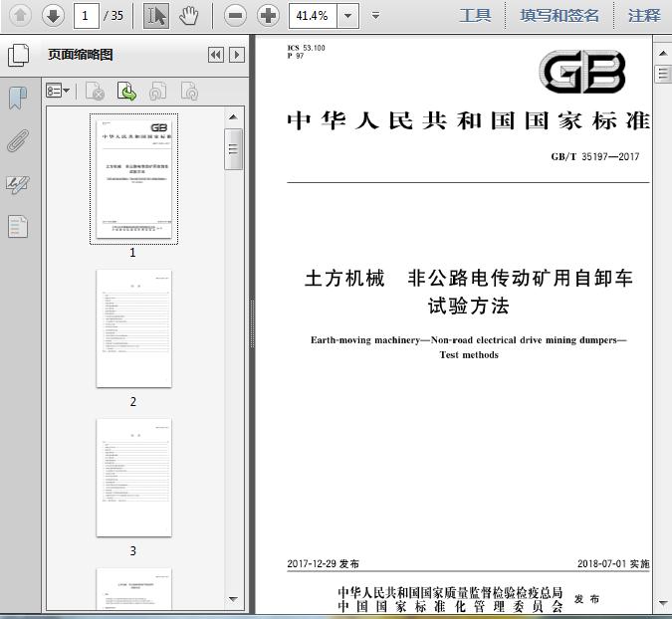Open the signatures panel
Screen dimensions: 672x619
[x=18, y=185]
